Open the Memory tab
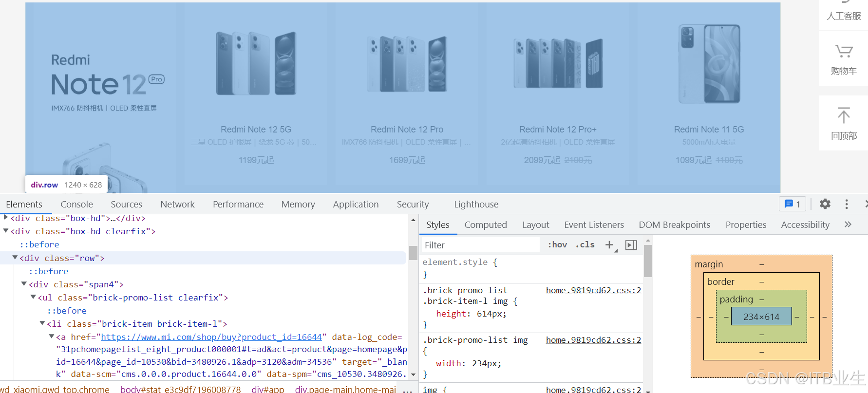The height and width of the screenshot is (393, 868). click(x=298, y=204)
